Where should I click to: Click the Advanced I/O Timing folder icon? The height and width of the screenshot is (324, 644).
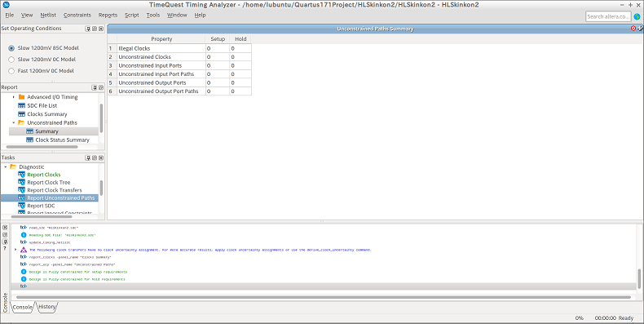point(22,97)
